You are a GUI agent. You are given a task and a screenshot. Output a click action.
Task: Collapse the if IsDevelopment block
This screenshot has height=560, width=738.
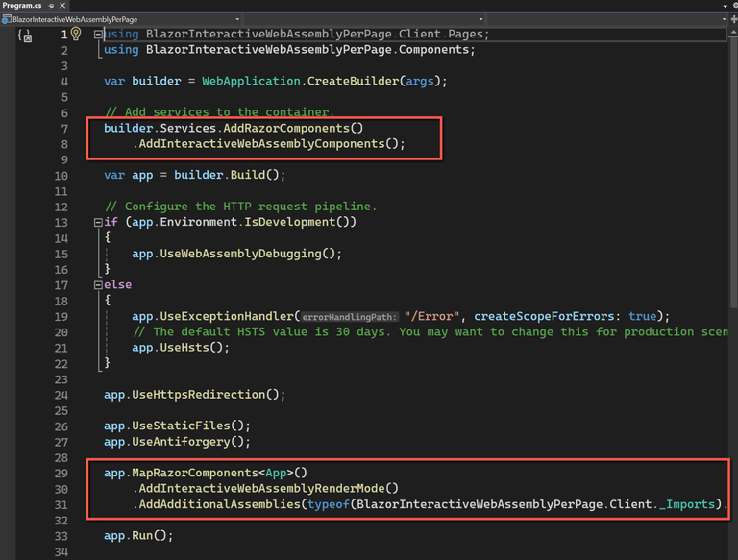[98, 222]
